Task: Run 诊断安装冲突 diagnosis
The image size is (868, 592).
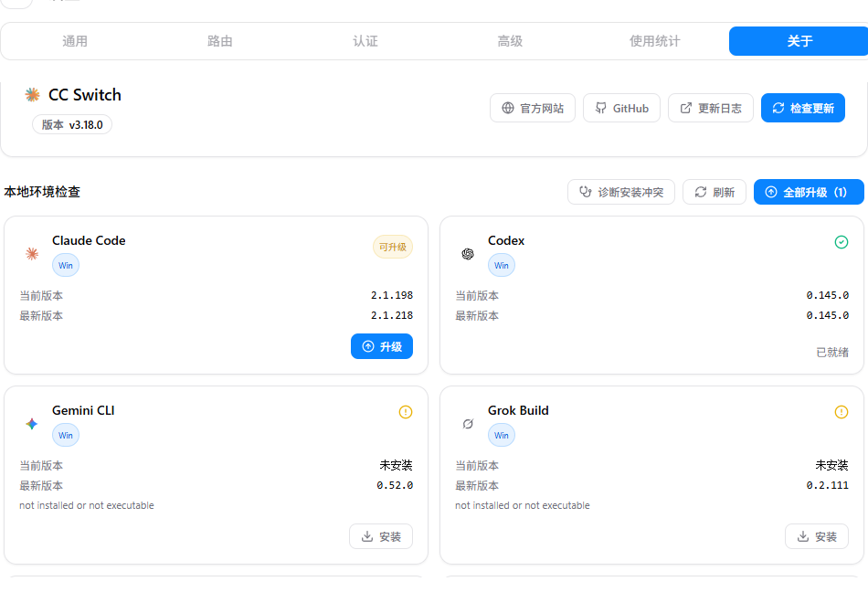Action: (x=621, y=192)
